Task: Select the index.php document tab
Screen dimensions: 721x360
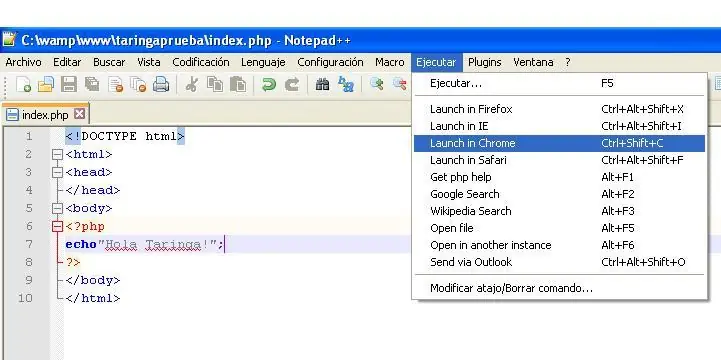Action: [45, 114]
